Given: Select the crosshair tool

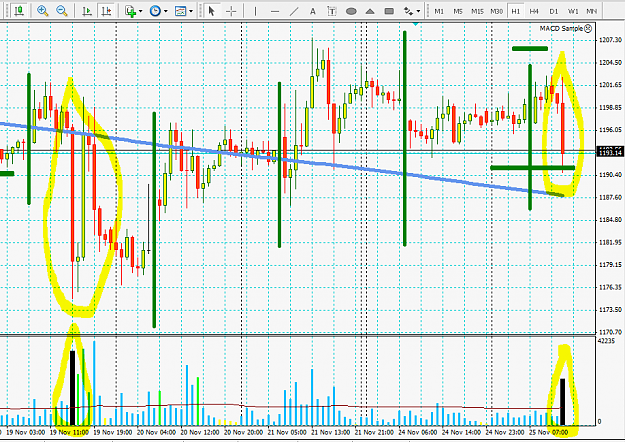Looking at the screenshot, I should (231, 11).
